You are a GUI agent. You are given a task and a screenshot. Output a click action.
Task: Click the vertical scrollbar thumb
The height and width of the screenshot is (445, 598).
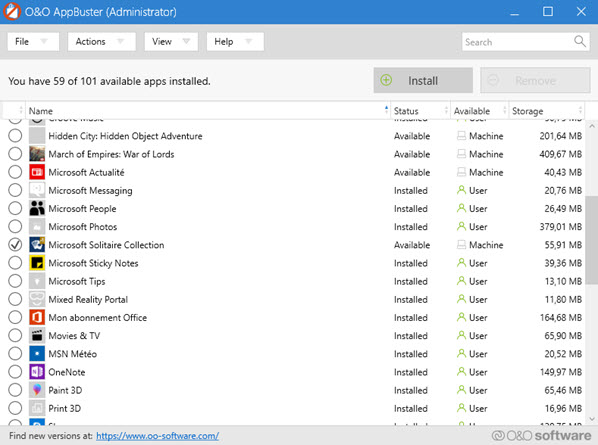(x=592, y=240)
